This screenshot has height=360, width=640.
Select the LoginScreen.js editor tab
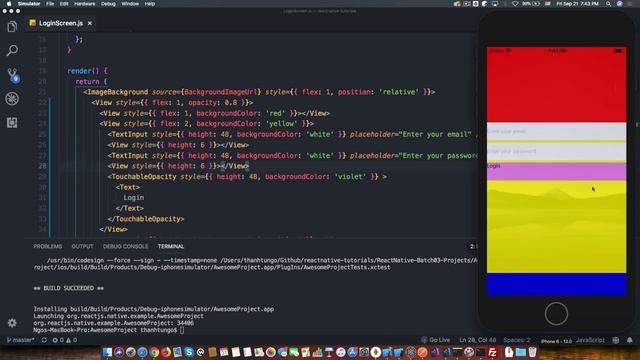[61, 23]
